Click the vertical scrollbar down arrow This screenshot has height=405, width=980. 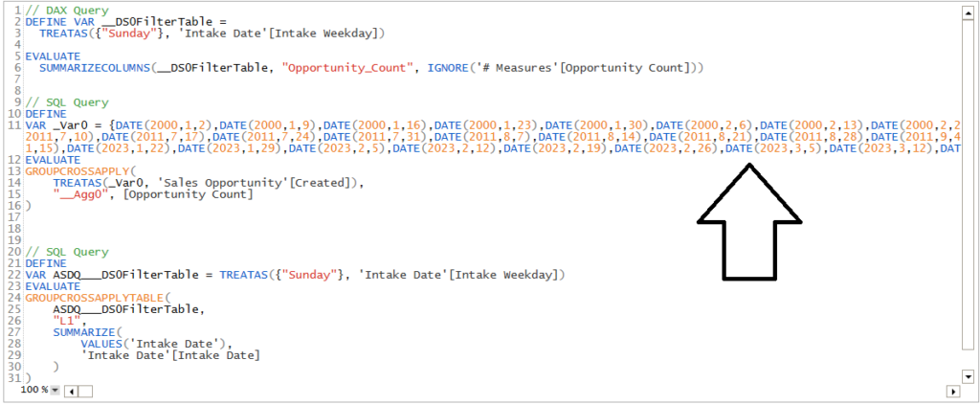coord(969,376)
